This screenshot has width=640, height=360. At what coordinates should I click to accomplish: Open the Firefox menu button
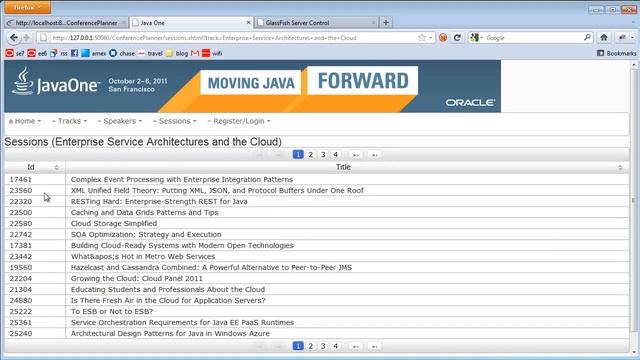pyautogui.click(x=27, y=7)
